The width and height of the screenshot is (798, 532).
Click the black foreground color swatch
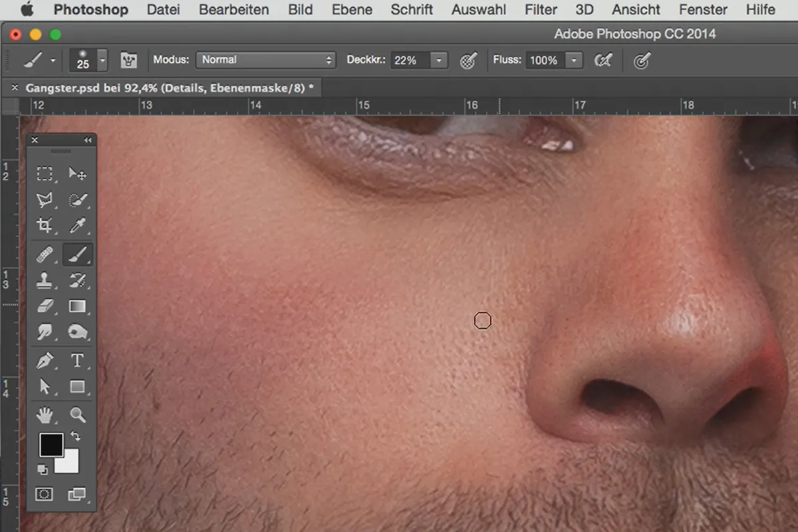(51, 444)
